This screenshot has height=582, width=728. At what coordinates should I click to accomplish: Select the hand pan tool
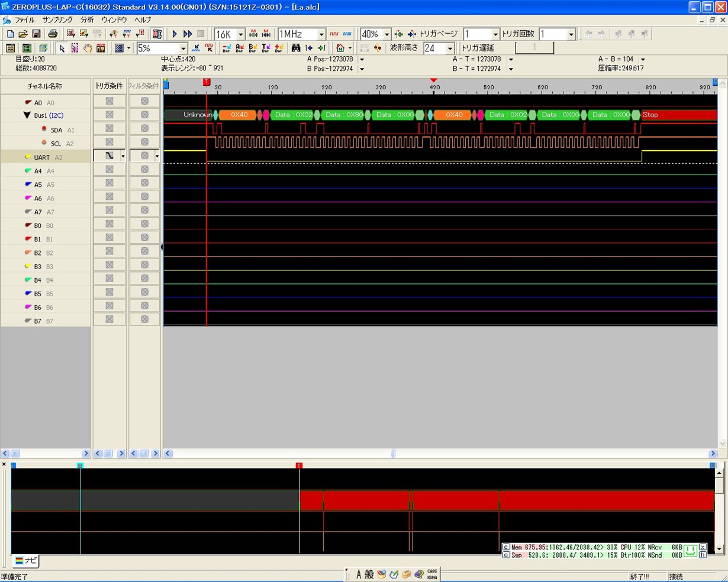(88, 48)
